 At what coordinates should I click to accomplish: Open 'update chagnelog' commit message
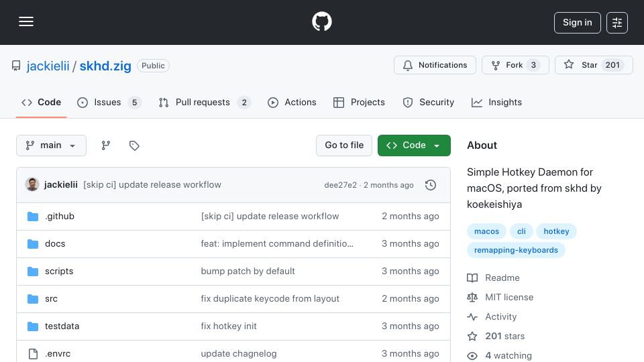pos(239,354)
